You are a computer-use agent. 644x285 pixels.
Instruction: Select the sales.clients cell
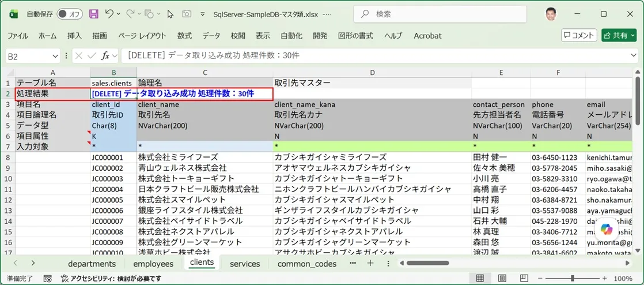(113, 82)
